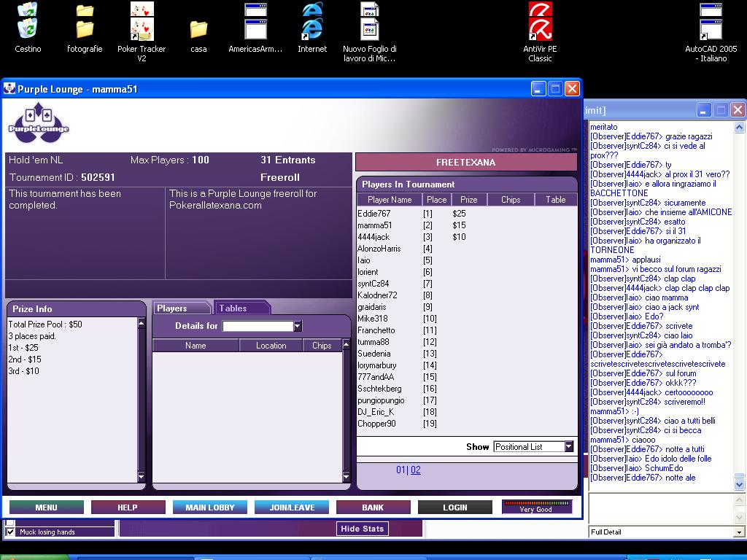Viewport: 747px width, 560px height.
Task: Select 4444jack row in the tournament players list
Action: click(x=467, y=237)
